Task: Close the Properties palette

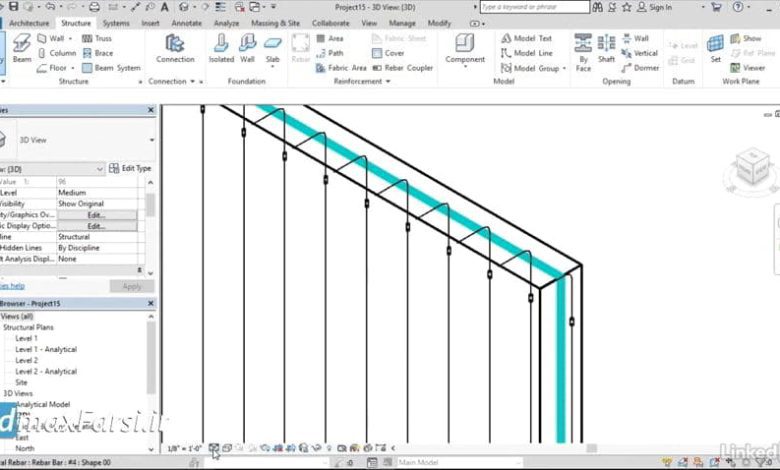Action: tap(151, 110)
